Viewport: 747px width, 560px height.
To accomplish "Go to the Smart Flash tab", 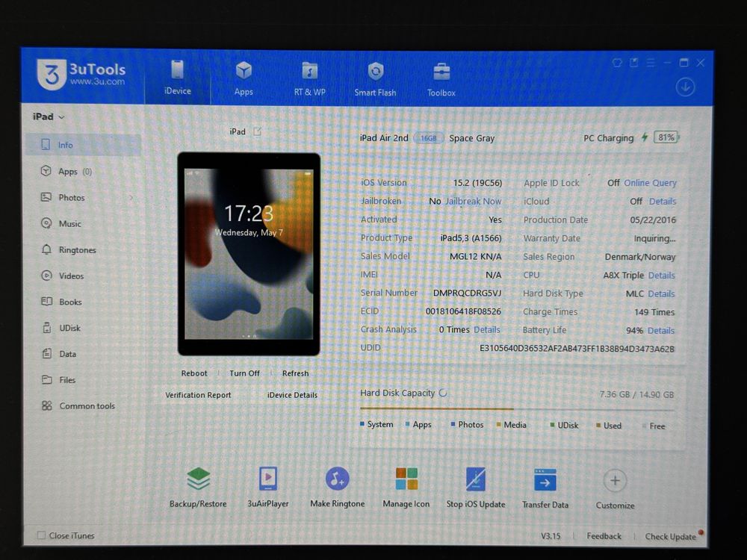I will coord(376,80).
